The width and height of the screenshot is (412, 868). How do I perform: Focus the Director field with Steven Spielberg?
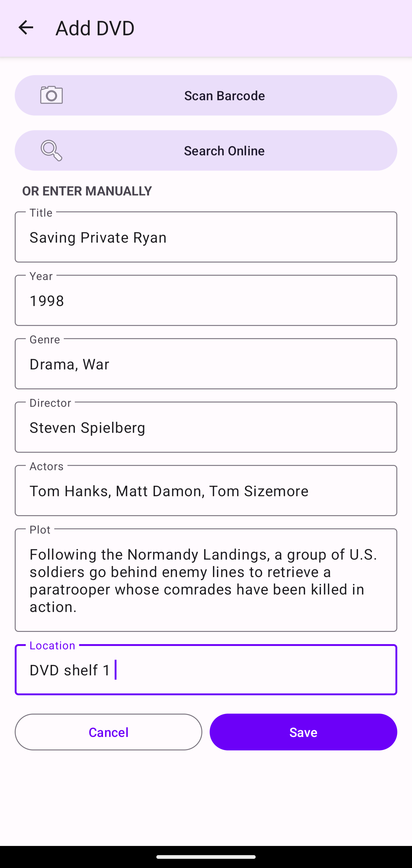click(206, 427)
